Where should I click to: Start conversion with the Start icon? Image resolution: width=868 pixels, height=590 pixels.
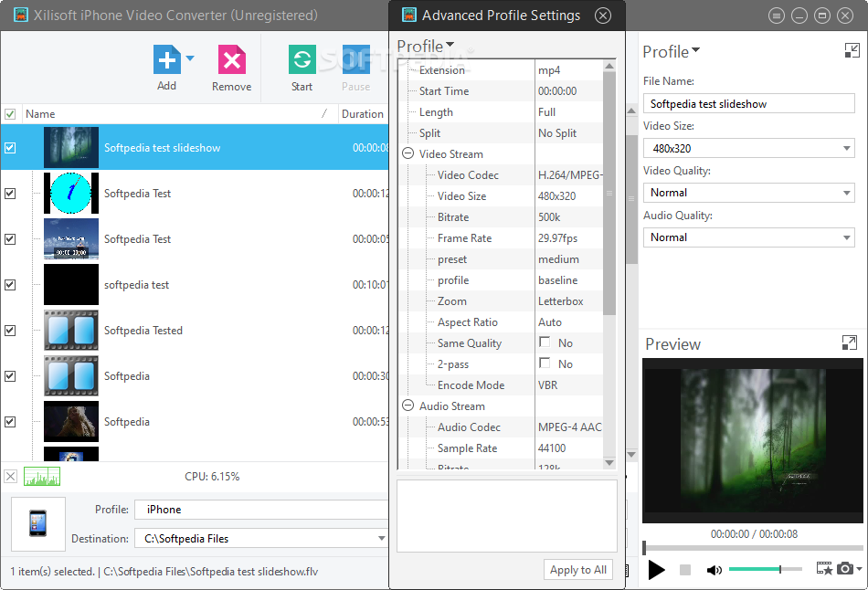[x=302, y=59]
